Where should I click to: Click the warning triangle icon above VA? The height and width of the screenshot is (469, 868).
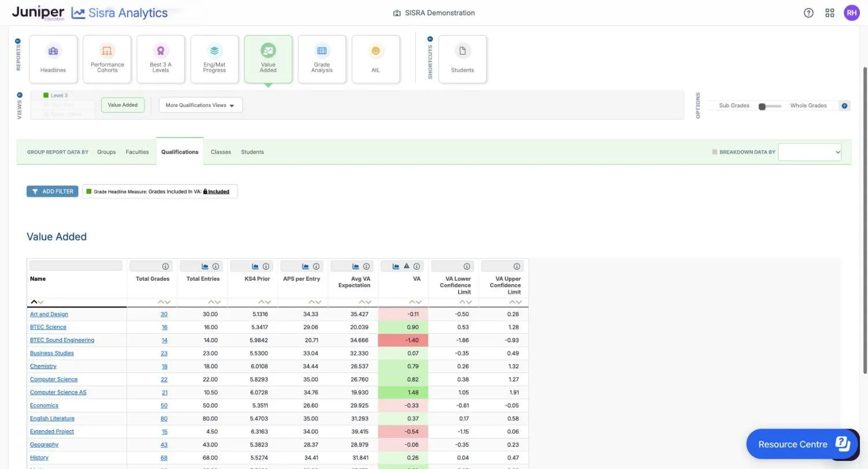407,266
